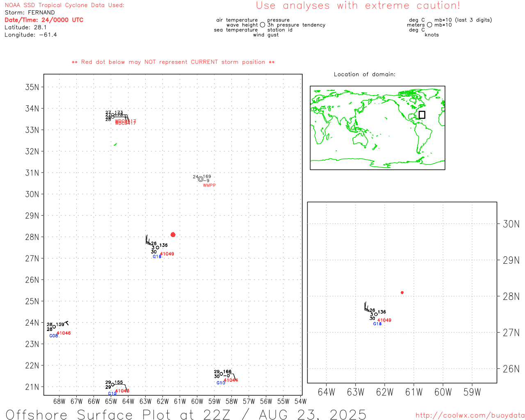Click the 'Date/Time: 24/0000 UTC' text

pos(44,20)
